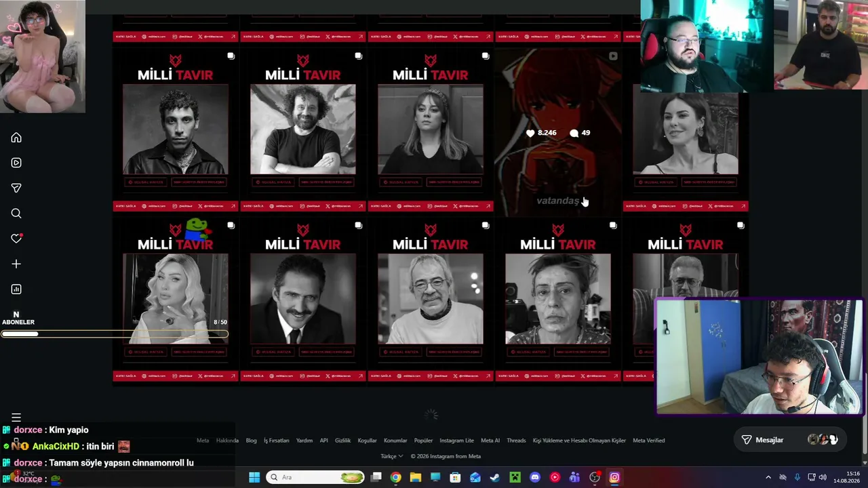The image size is (868, 488).
Task: Open the Instagram Lite footer link
Action: pos(456,441)
